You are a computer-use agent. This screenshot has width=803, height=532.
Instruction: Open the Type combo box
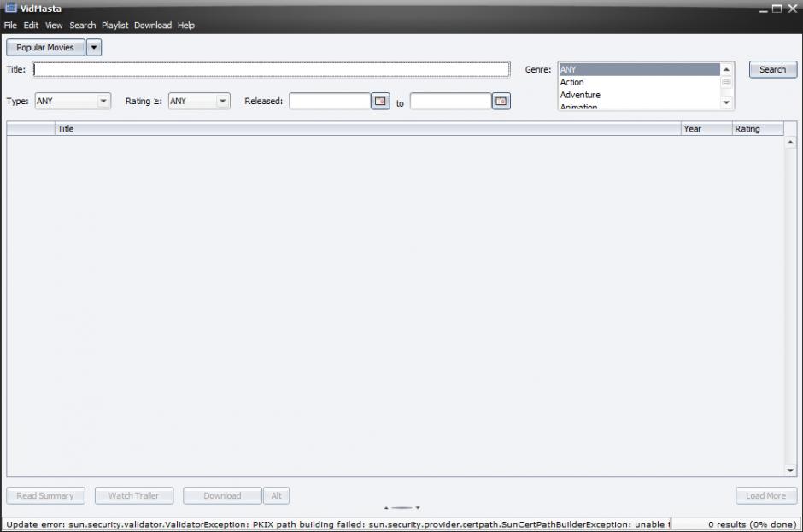tap(73, 101)
